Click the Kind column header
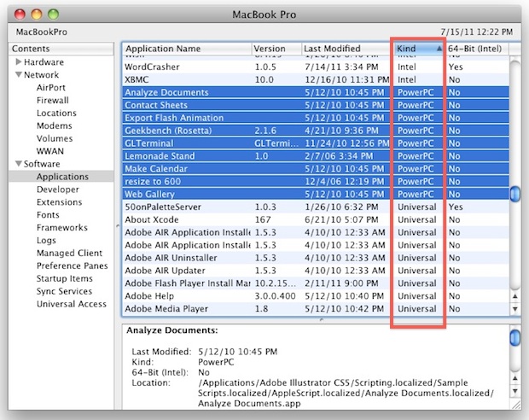This screenshot has width=529, height=420. [418, 49]
